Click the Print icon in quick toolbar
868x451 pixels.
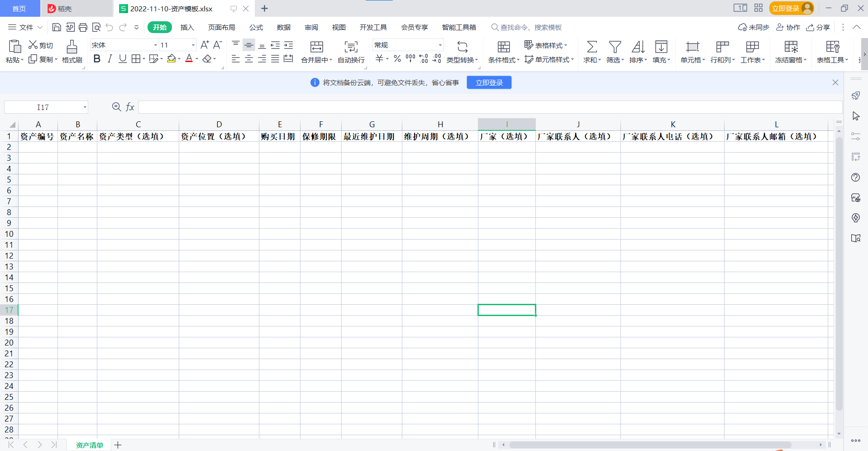tap(83, 27)
